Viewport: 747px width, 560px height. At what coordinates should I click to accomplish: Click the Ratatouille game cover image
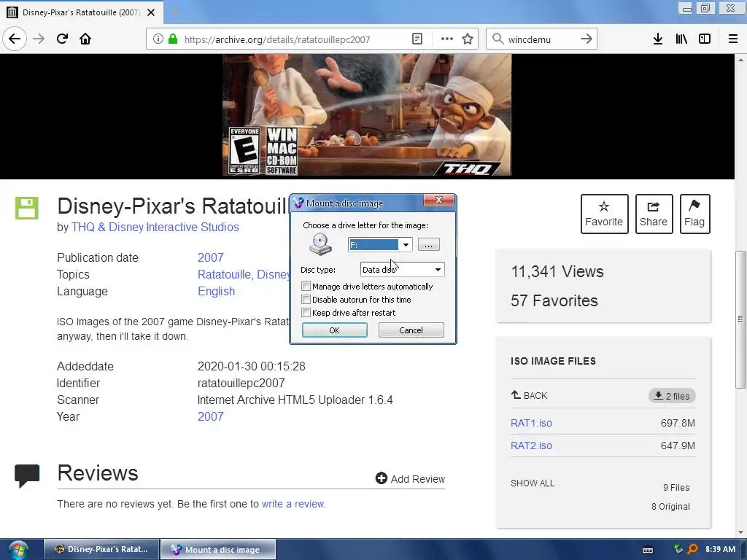367,114
